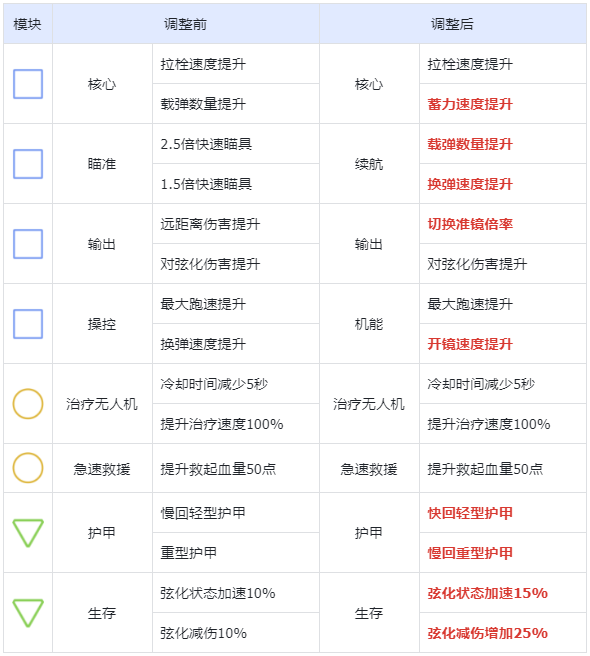Image resolution: width=590 pixels, height=656 pixels.
Task: Select the red 快回轻型护甲 entry
Action: click(470, 513)
